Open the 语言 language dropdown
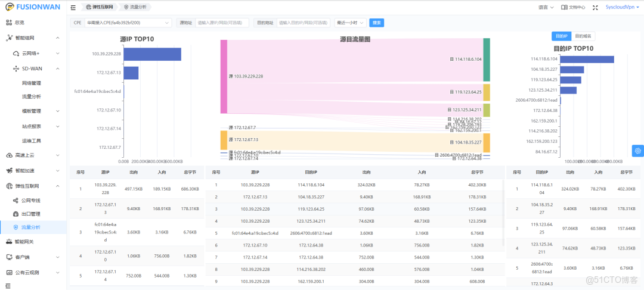644x290 pixels. [546, 7]
